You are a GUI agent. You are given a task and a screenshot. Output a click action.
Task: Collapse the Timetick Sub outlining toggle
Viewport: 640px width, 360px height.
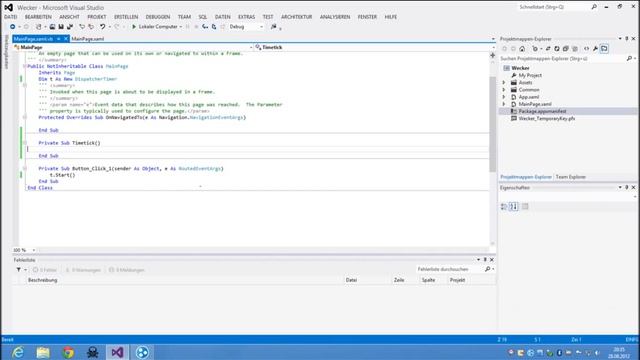click(25, 143)
